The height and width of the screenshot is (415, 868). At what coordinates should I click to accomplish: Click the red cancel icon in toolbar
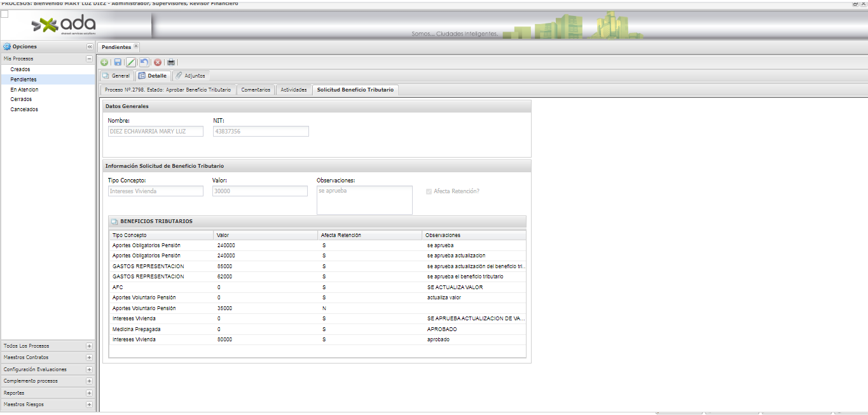pyautogui.click(x=158, y=62)
